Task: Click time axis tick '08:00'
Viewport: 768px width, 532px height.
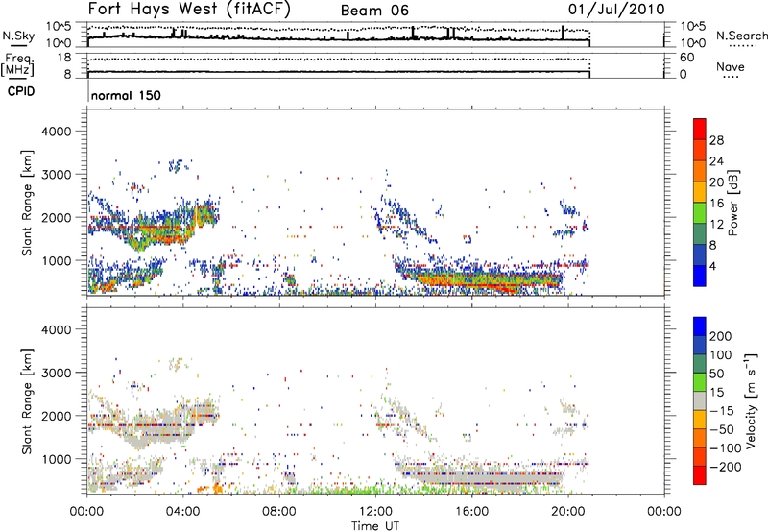Action: 279,512
